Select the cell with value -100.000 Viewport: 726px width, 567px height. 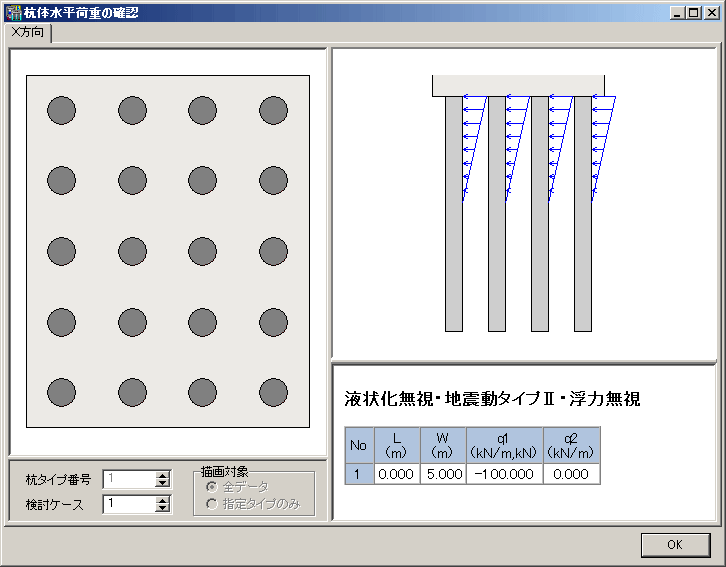[x=504, y=474]
